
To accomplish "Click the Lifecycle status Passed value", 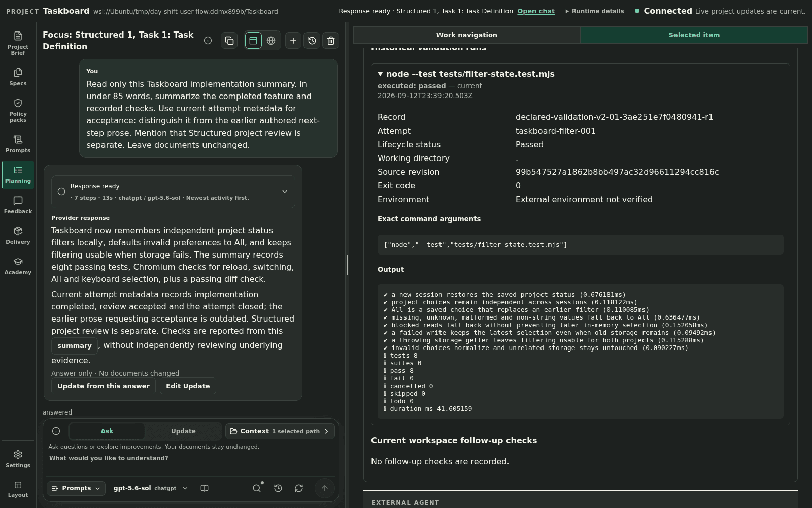I will pyautogui.click(x=529, y=145).
